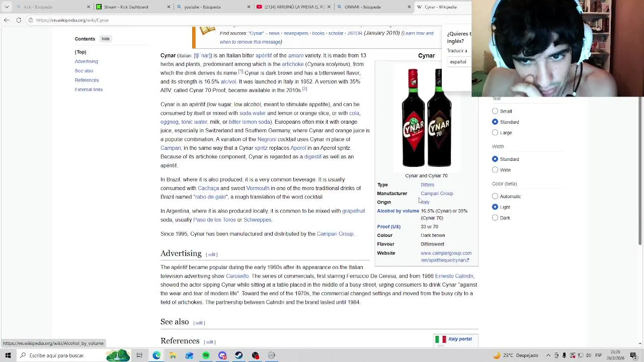The width and height of the screenshot is (644, 362).
Task: Launch Microsoft Edge from the taskbar
Action: click(x=156, y=355)
